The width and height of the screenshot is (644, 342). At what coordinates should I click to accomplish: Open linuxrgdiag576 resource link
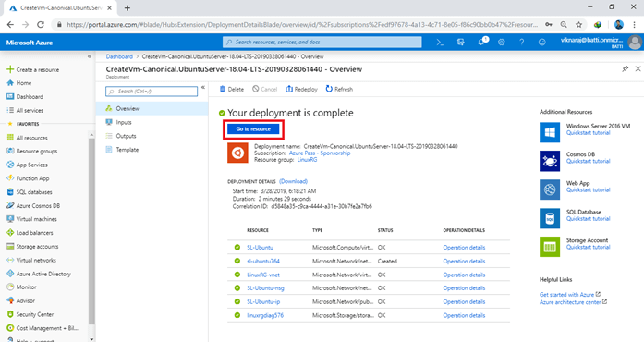[x=265, y=315]
